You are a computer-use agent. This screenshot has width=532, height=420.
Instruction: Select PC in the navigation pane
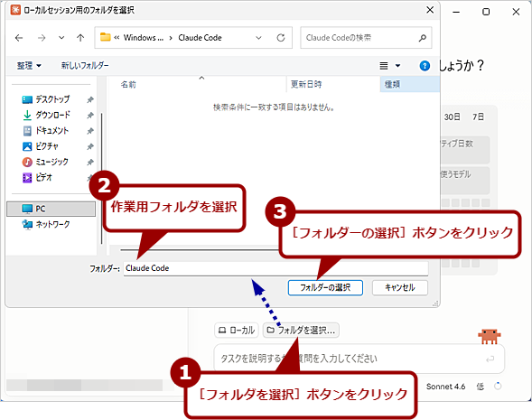coord(51,209)
